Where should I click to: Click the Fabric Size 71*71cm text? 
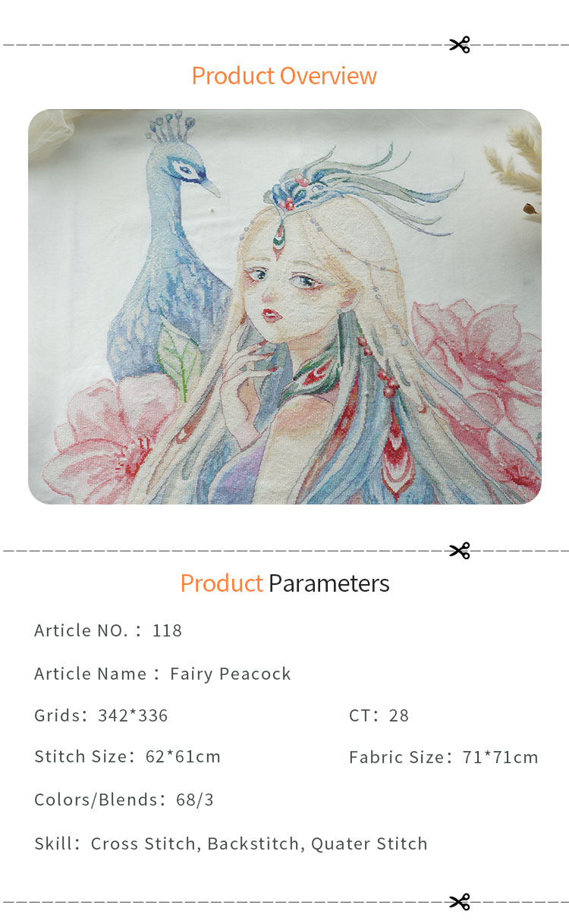click(443, 757)
